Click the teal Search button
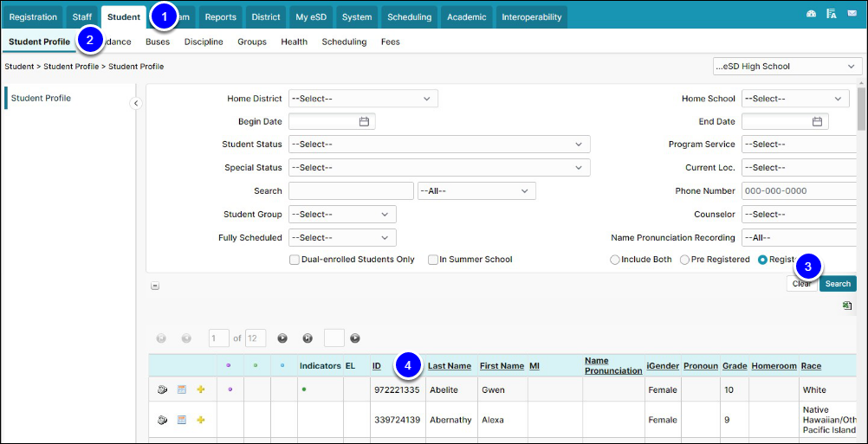This screenshot has height=444, width=868. pos(838,284)
